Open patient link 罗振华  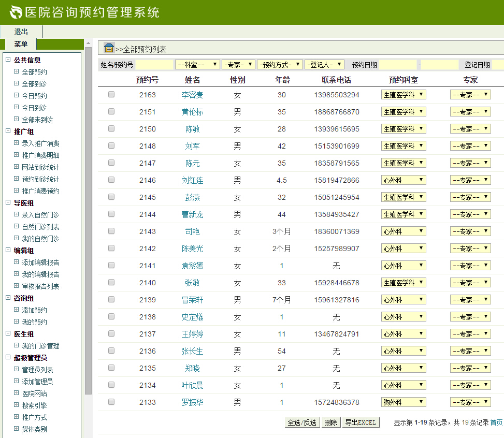(x=192, y=402)
